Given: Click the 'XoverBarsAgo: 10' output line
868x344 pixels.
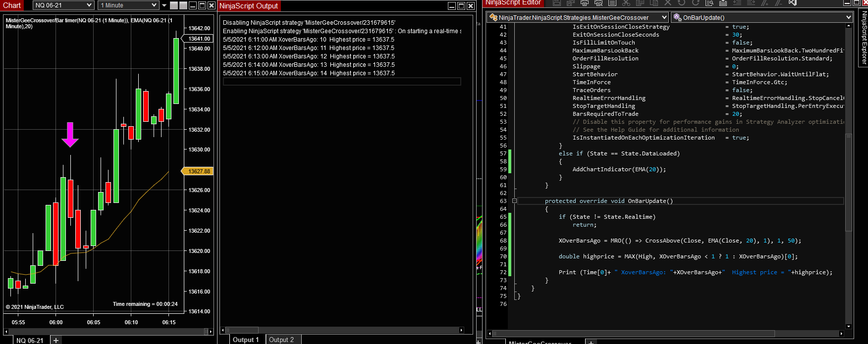Looking at the screenshot, I should [x=309, y=40].
